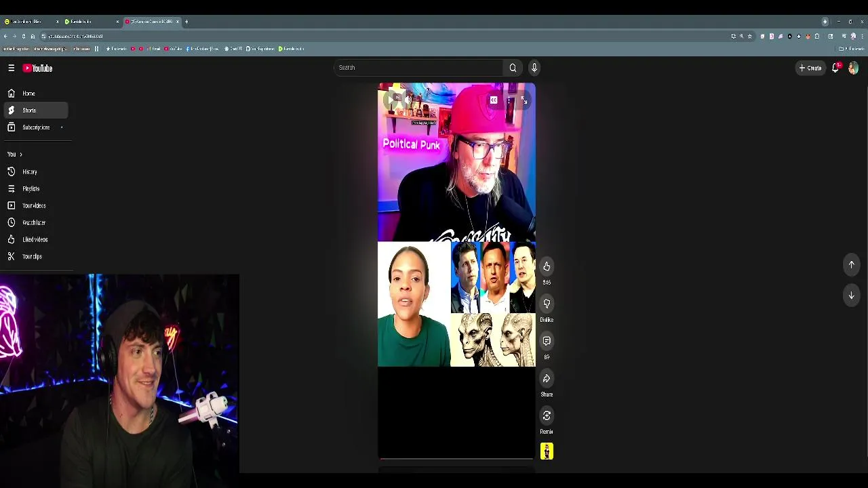Open a new browser tab with plus
The image size is (868, 488).
(186, 22)
